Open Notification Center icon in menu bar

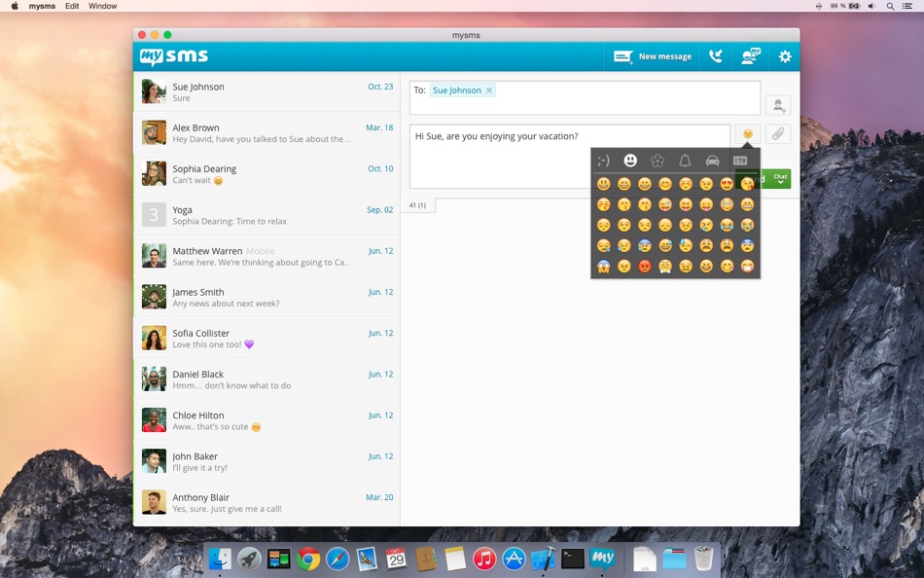click(908, 6)
